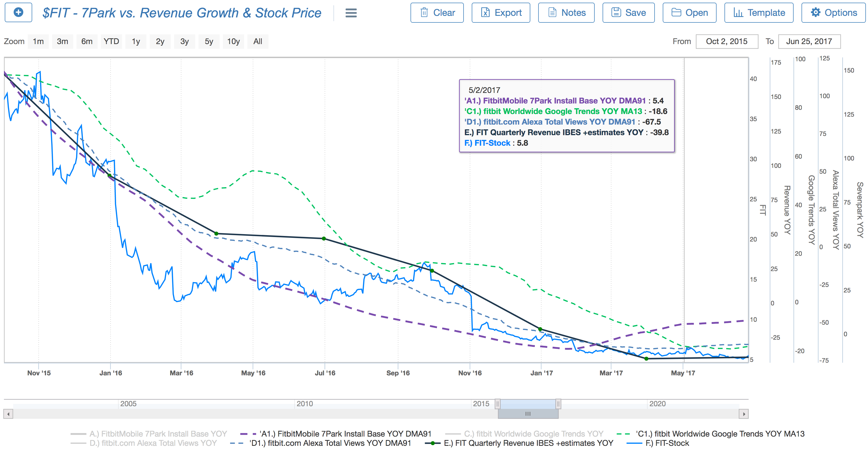The height and width of the screenshot is (454, 868).
Task: Edit the To date field
Action: click(x=809, y=41)
